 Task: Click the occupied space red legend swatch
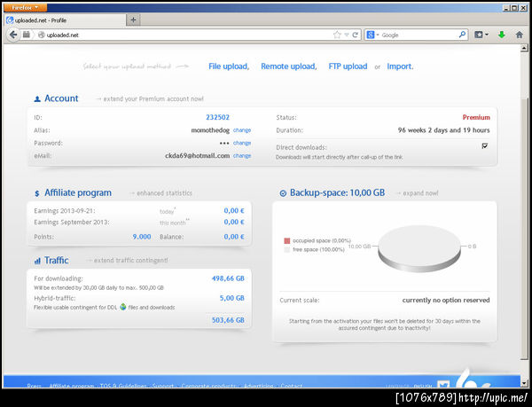[x=287, y=241]
